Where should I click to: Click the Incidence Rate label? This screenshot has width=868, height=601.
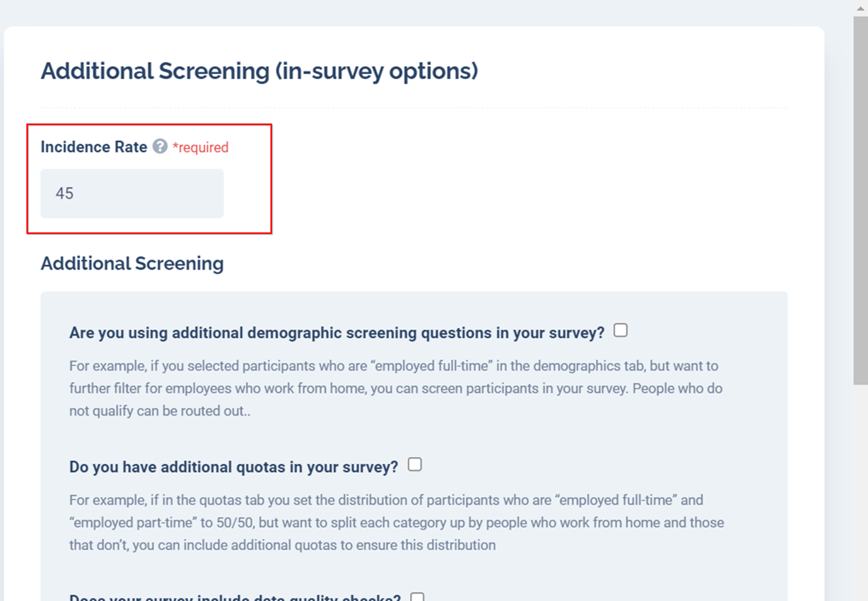coord(94,146)
